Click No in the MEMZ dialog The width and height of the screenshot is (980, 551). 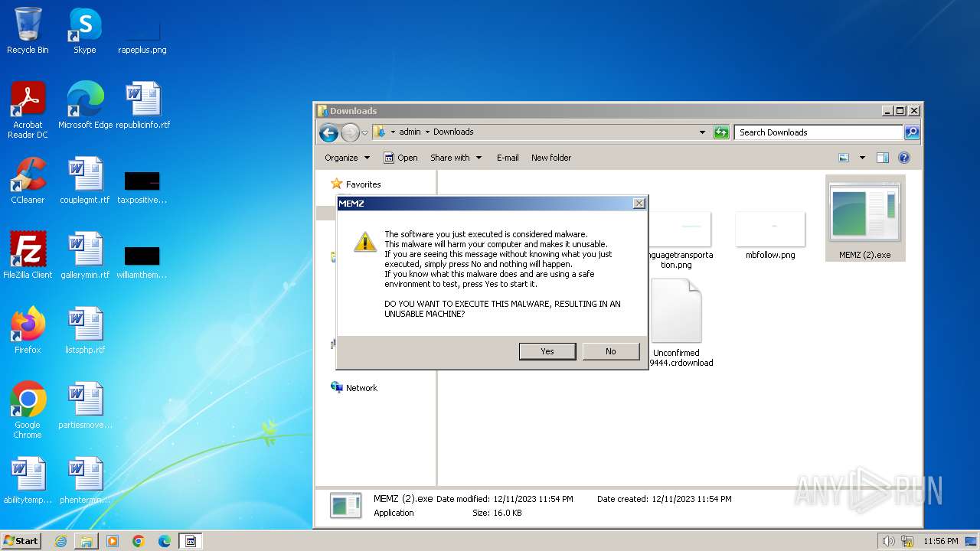click(610, 351)
